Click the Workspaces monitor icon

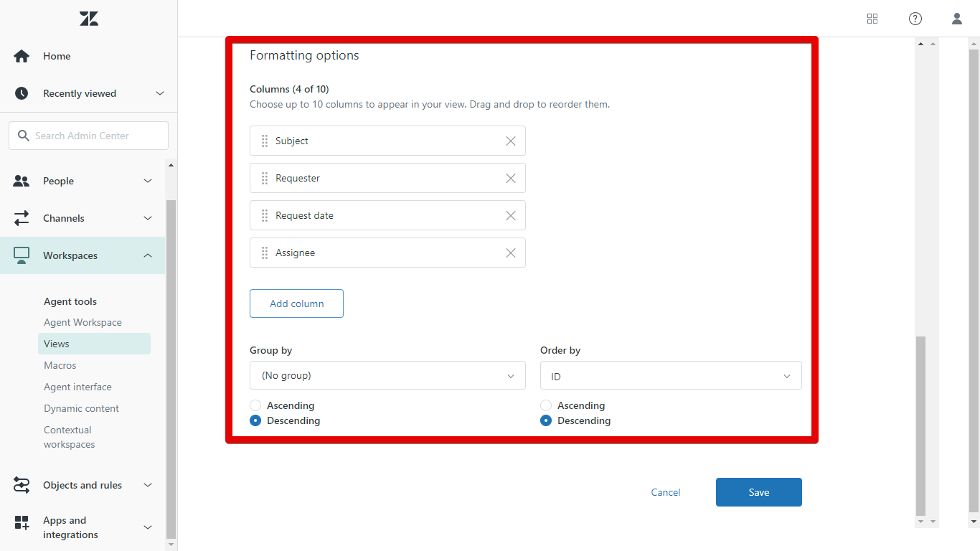pos(22,255)
